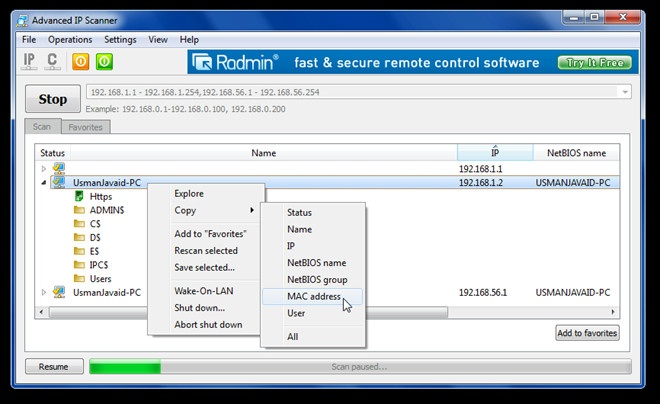Select the 192.168.56.1 IP cell
The image size is (660, 404).
click(x=483, y=292)
